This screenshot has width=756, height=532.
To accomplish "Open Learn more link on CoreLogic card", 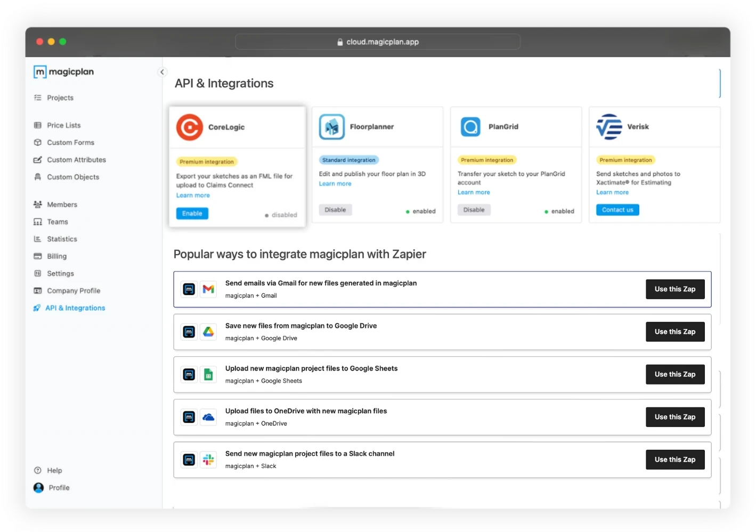I will [x=193, y=195].
